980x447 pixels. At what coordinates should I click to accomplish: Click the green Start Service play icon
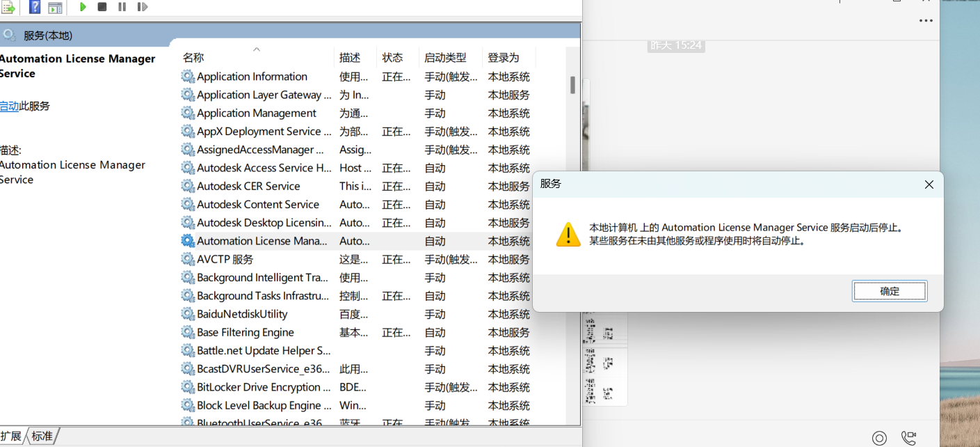(x=83, y=7)
